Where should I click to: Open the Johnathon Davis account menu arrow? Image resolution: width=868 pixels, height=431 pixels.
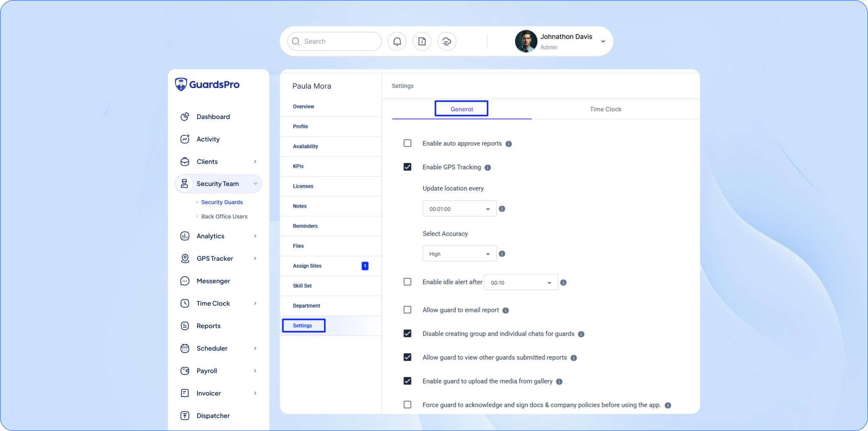pos(603,42)
